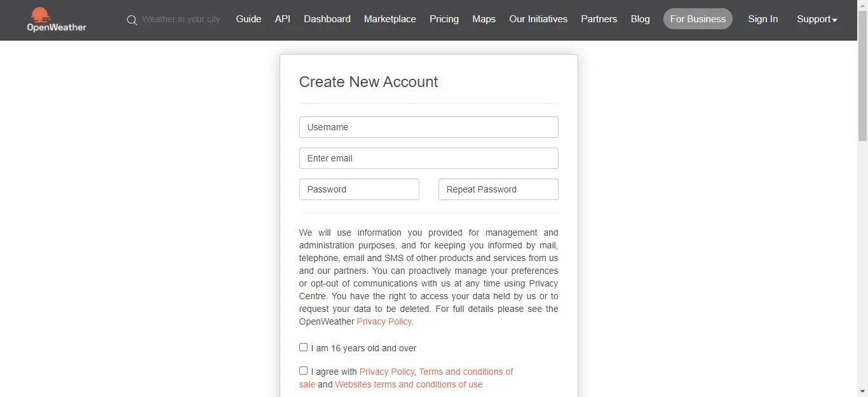Check the agree with Privacy Policy box

(304, 371)
